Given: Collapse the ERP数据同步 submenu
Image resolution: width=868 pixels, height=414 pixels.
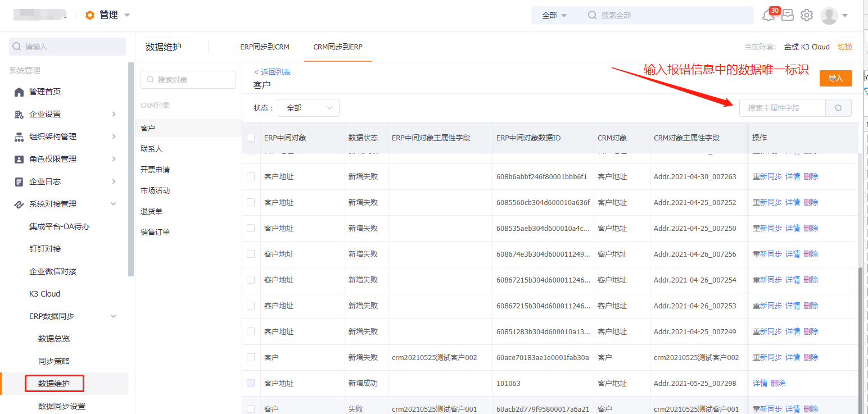Looking at the screenshot, I should point(114,316).
